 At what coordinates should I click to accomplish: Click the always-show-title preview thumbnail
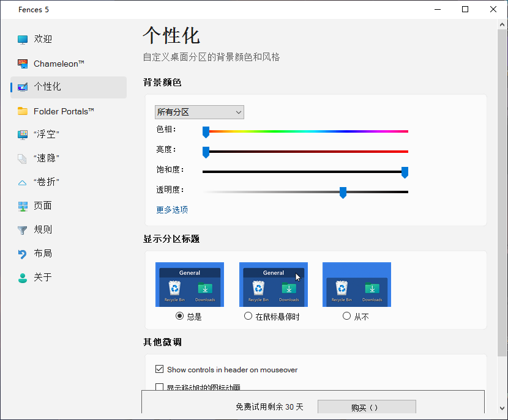(x=190, y=284)
